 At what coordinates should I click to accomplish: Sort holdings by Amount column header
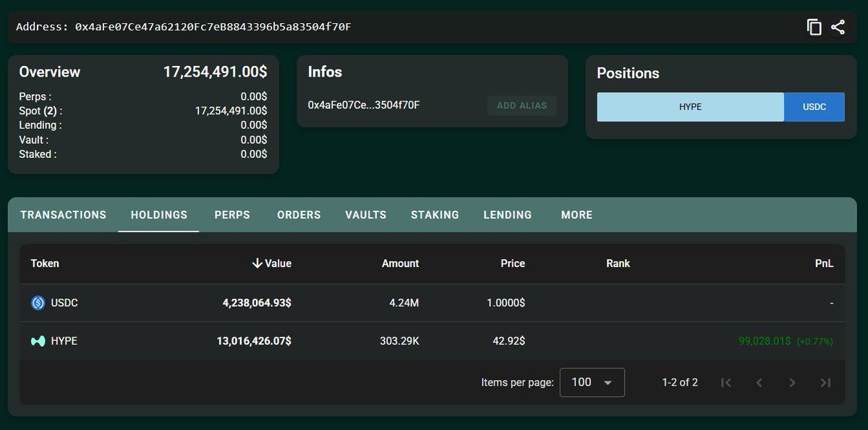click(400, 264)
